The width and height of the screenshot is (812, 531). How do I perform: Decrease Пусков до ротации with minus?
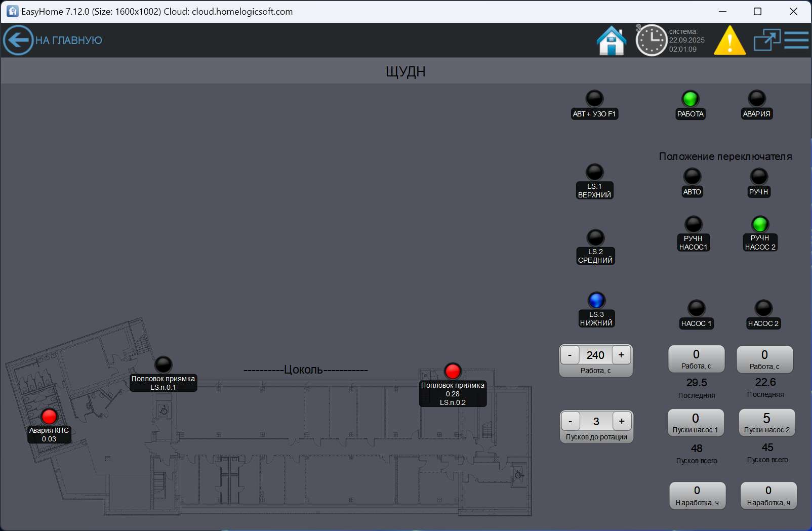(571, 421)
